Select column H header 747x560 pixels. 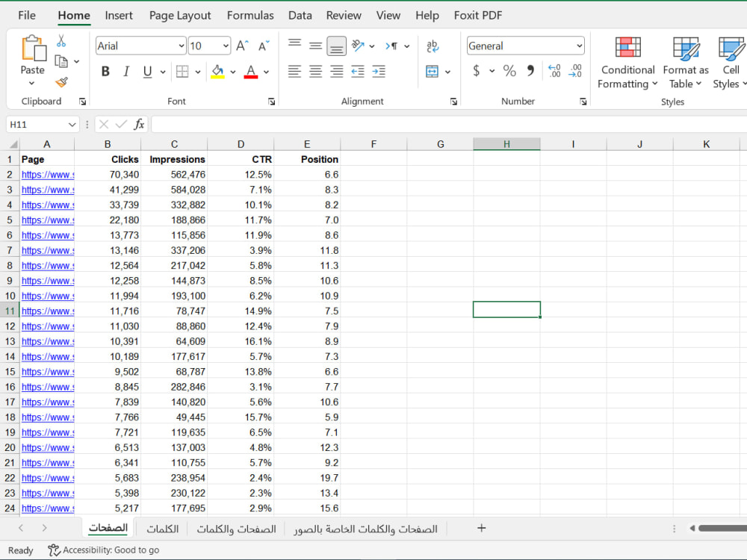[x=506, y=144]
